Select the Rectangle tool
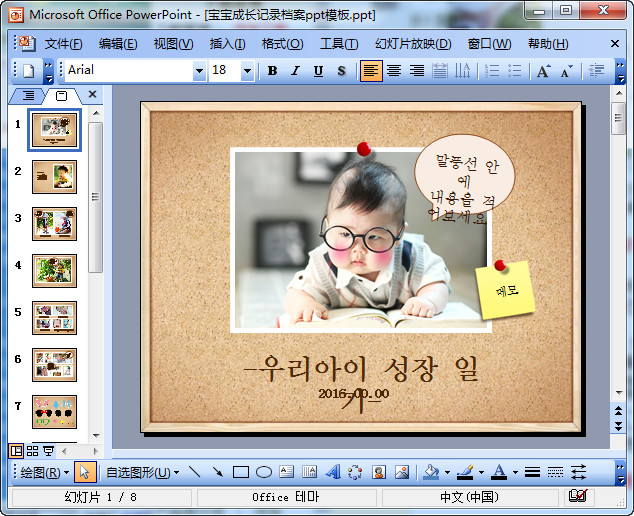The image size is (634, 516). [241, 472]
